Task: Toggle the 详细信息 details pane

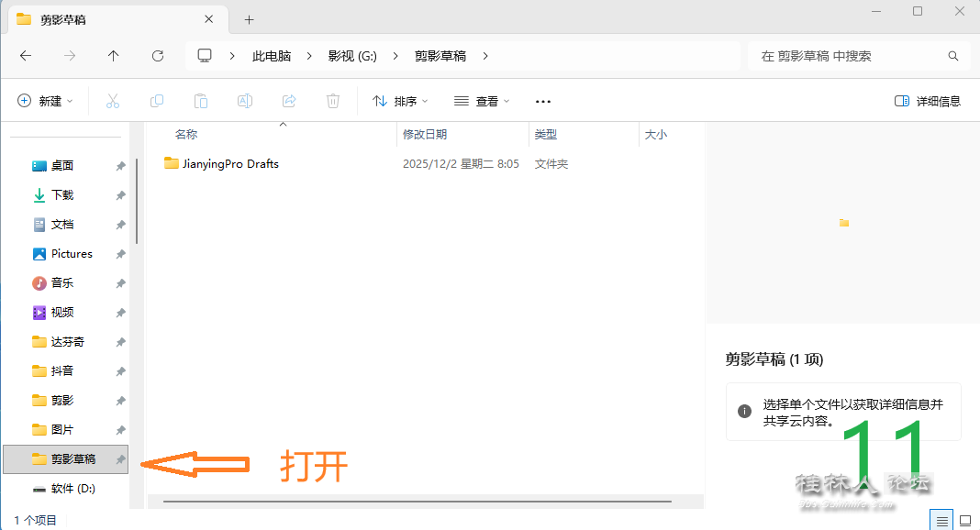Action: pos(927,101)
